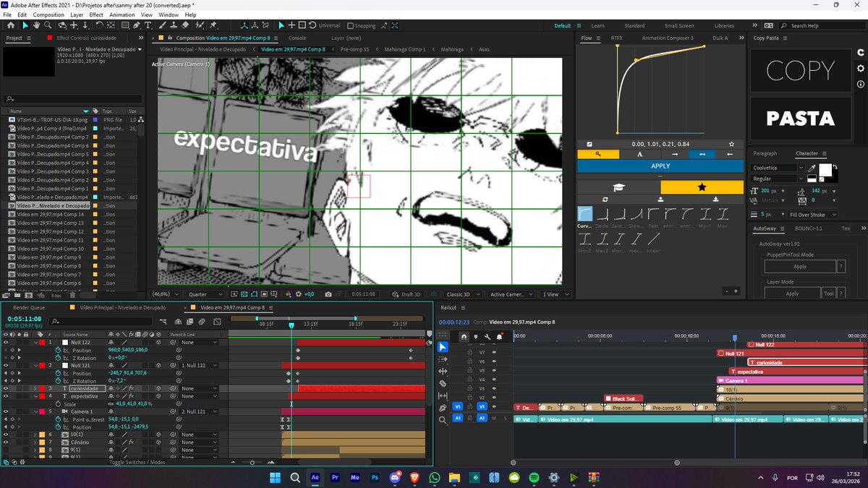Screen dimensions: 868x488
Task: Open the Coolvetica font family dropdown
Action: (778, 167)
